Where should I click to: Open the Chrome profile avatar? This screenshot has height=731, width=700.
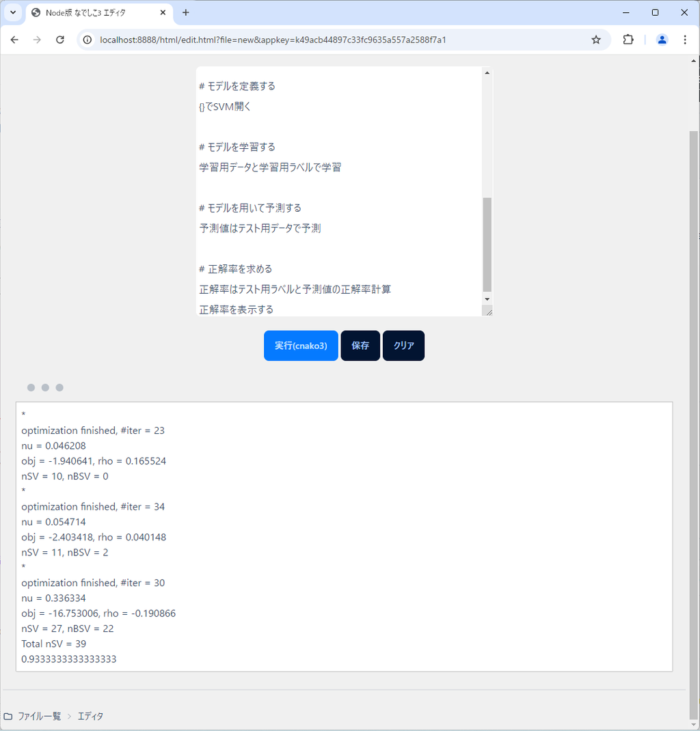(661, 40)
